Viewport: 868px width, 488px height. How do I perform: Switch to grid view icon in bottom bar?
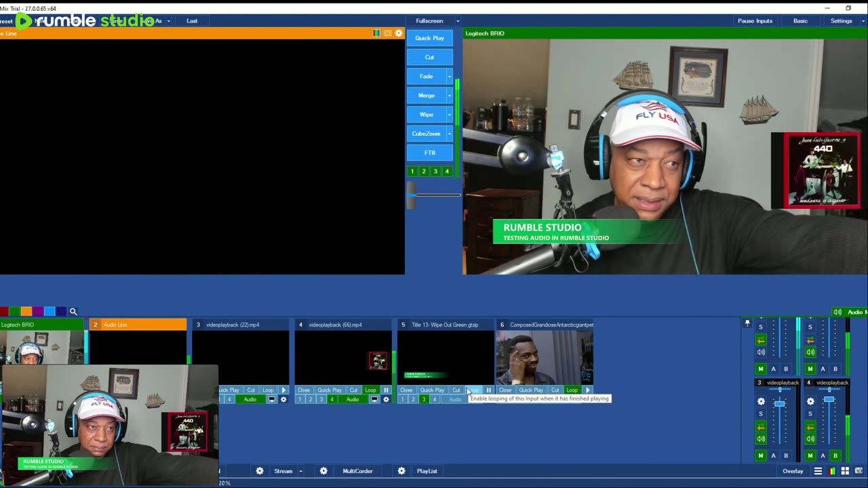pyautogui.click(x=845, y=471)
